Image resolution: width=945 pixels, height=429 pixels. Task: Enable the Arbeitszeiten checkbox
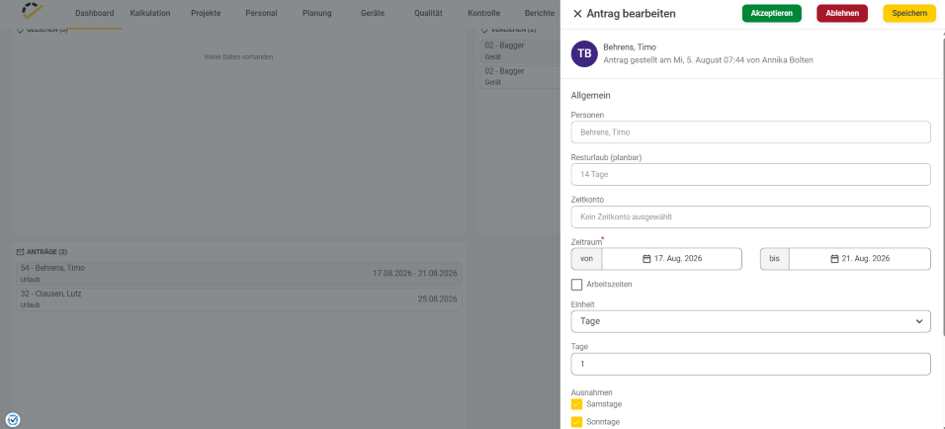point(577,284)
